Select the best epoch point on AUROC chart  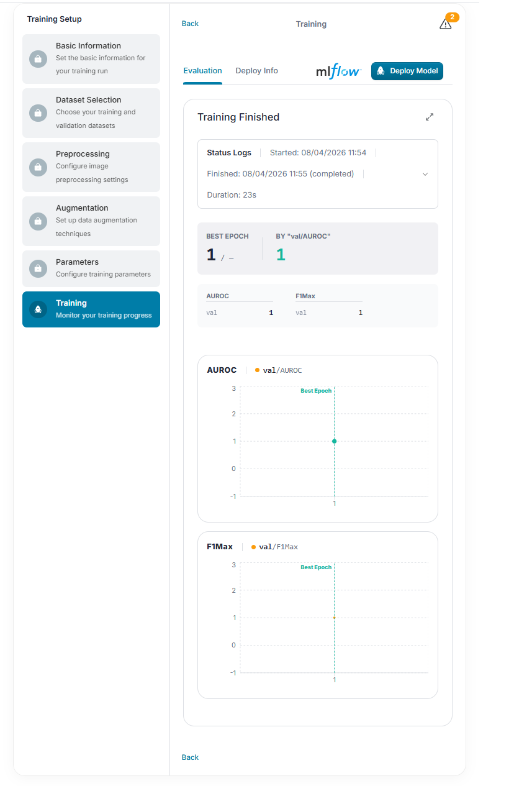click(334, 441)
